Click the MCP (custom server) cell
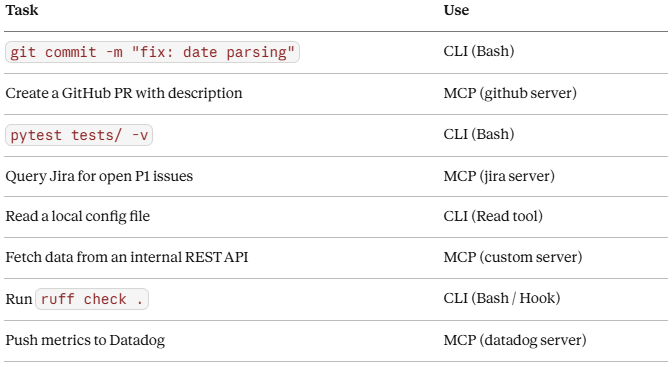This screenshot has height=367, width=672. coord(513,257)
